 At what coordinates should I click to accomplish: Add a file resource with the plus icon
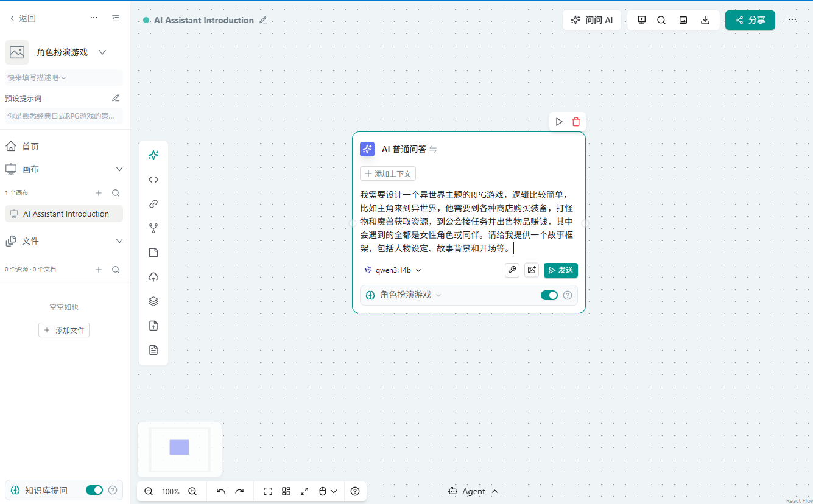pos(99,270)
